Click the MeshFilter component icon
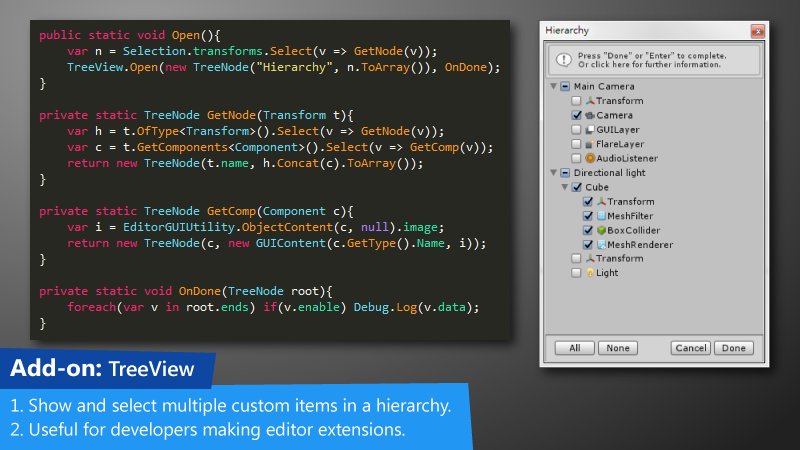 point(602,216)
